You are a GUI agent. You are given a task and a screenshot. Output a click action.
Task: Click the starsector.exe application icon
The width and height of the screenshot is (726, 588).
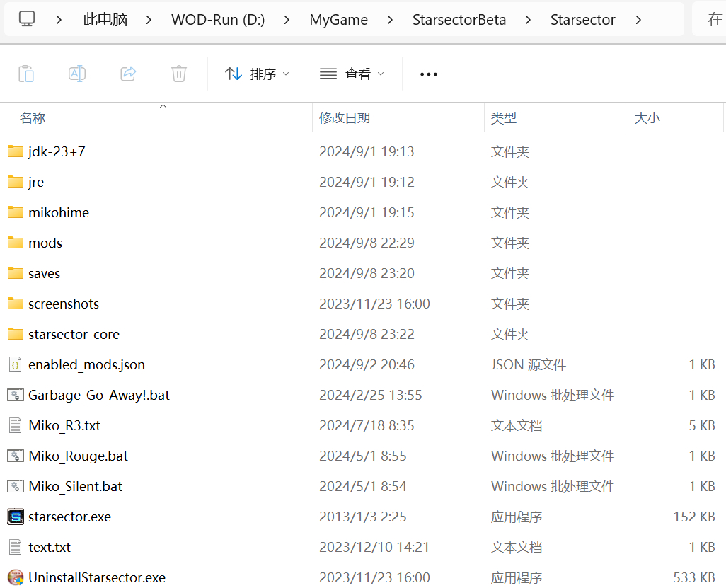pos(15,517)
